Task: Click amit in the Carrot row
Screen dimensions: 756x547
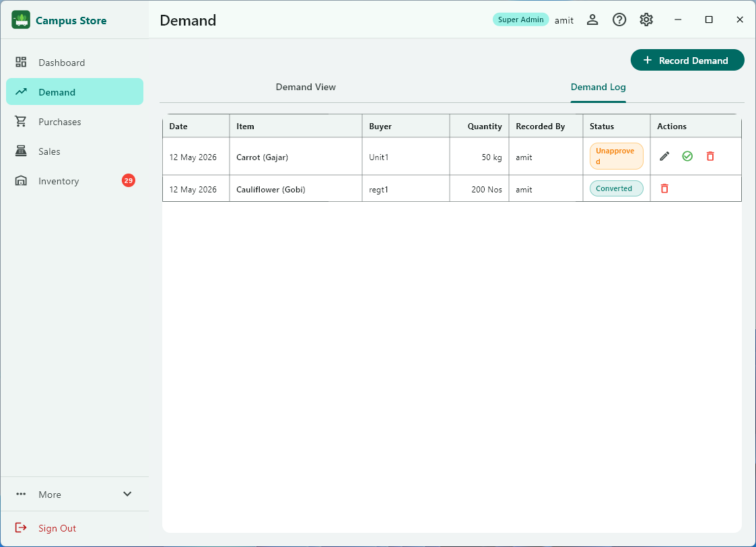Action: [x=524, y=157]
